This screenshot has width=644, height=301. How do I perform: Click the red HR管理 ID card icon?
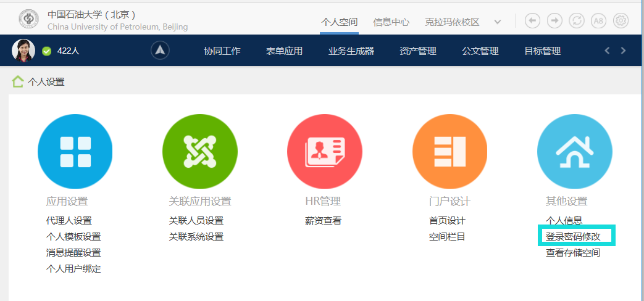coord(324,152)
